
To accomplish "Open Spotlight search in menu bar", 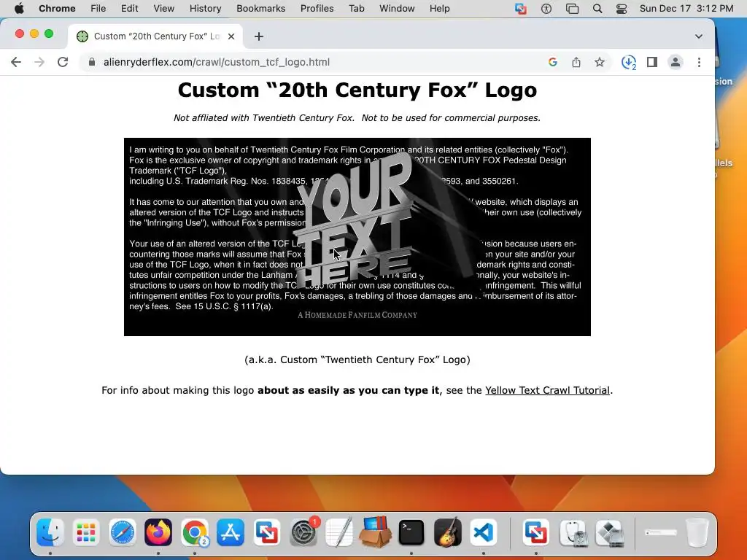I will pos(597,9).
